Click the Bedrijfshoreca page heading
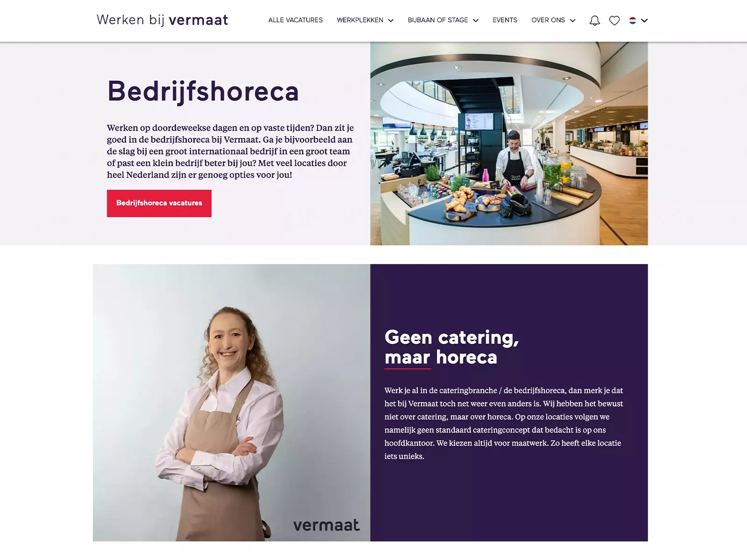 (x=203, y=91)
